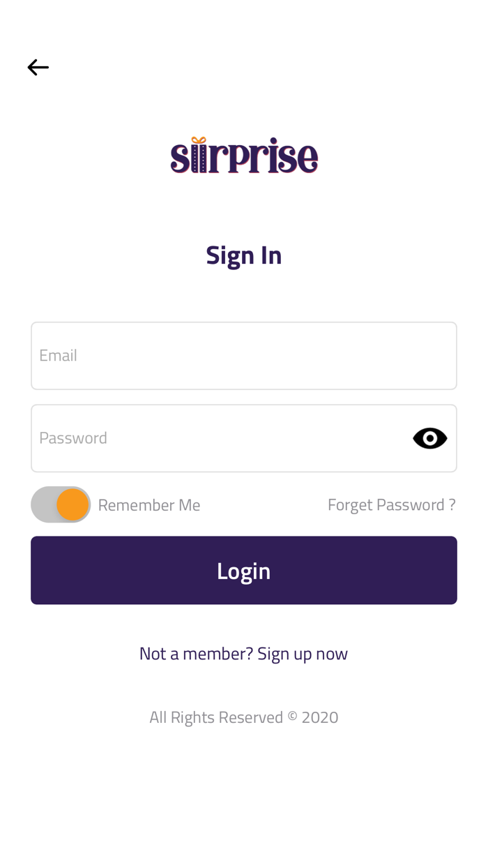Click the question mark after Forget Password
This screenshot has height=868, width=488.
point(452,504)
